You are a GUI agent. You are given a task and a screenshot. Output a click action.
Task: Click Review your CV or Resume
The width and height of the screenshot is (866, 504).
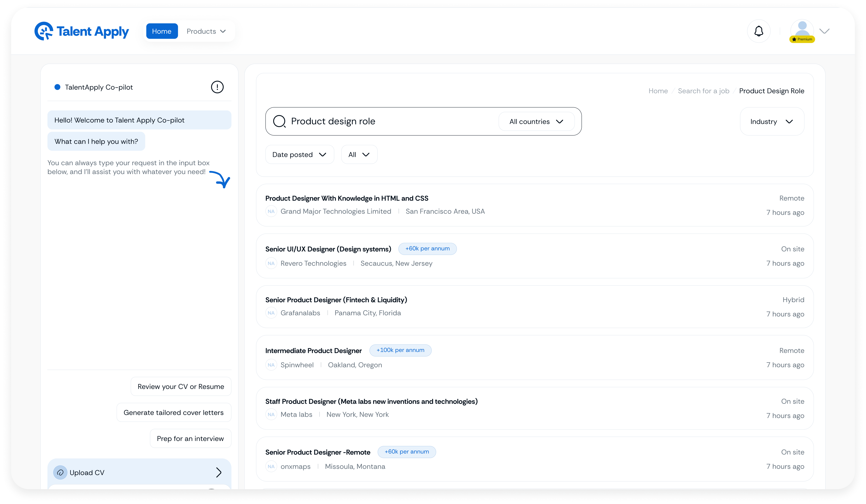[181, 387]
